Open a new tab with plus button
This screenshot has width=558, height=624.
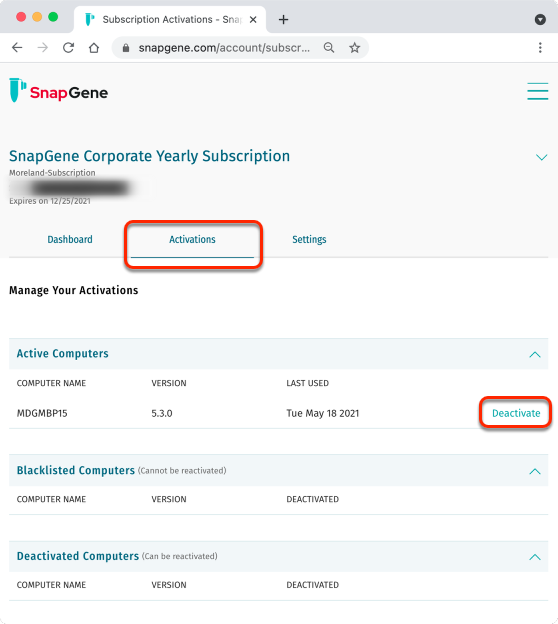pos(283,20)
